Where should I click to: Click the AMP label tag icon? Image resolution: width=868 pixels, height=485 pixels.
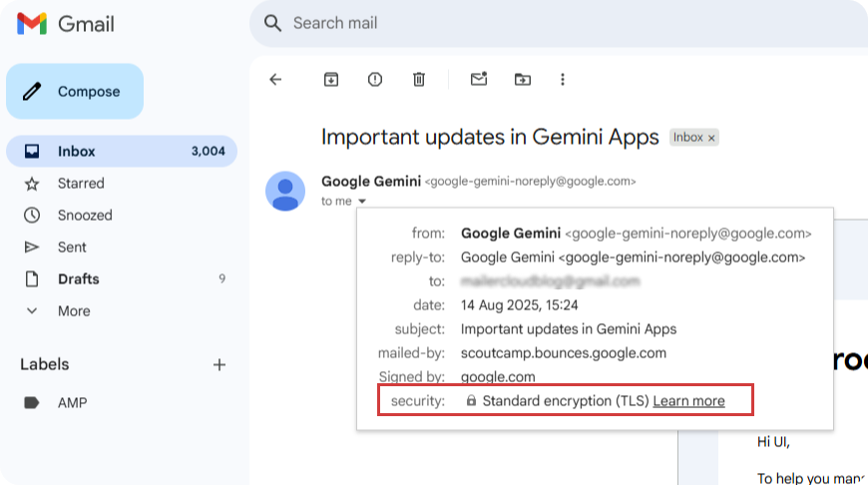[32, 403]
